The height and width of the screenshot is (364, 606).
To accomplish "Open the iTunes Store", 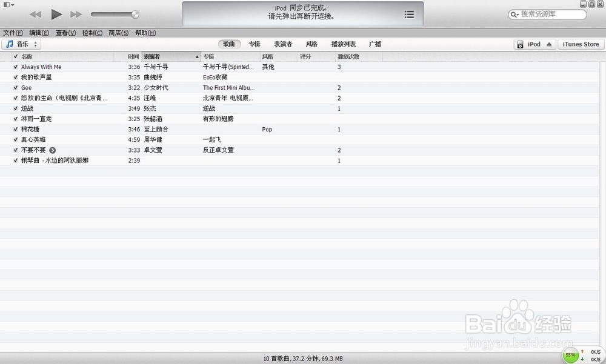I will click(581, 44).
